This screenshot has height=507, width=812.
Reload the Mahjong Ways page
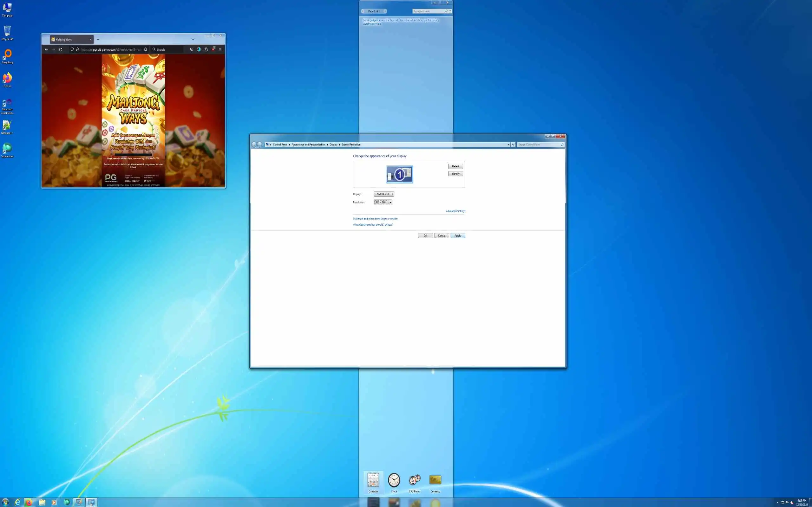pos(61,49)
